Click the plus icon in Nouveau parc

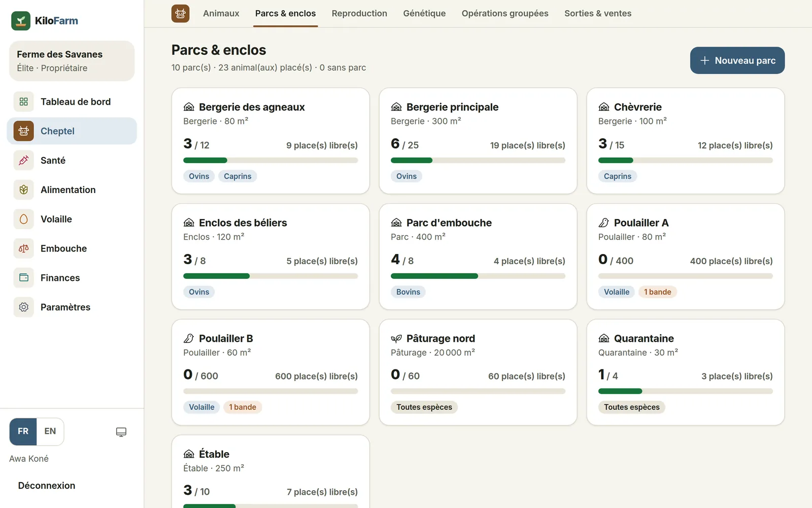704,60
